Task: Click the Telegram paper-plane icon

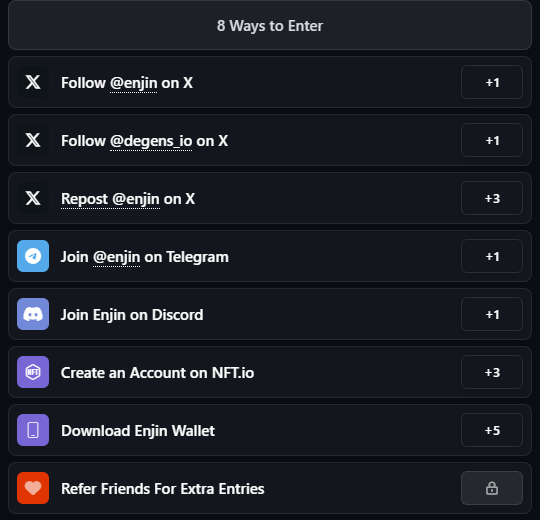Action: (x=33, y=256)
